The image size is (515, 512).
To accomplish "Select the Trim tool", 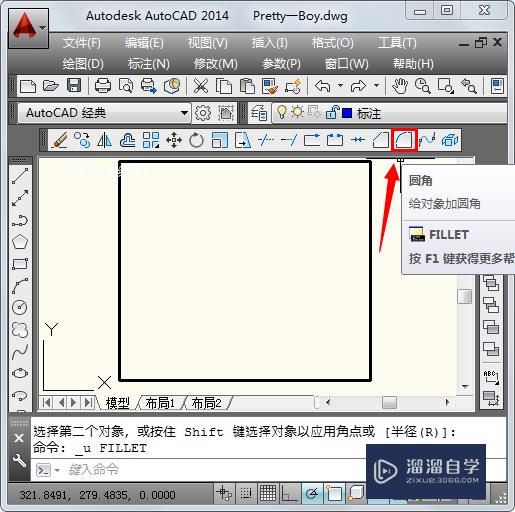I will pyautogui.click(x=266, y=140).
